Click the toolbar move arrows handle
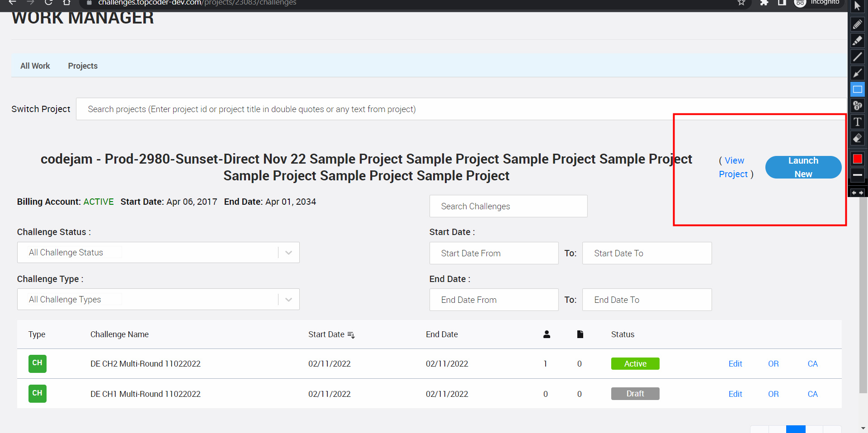The image size is (868, 433). coord(858,193)
